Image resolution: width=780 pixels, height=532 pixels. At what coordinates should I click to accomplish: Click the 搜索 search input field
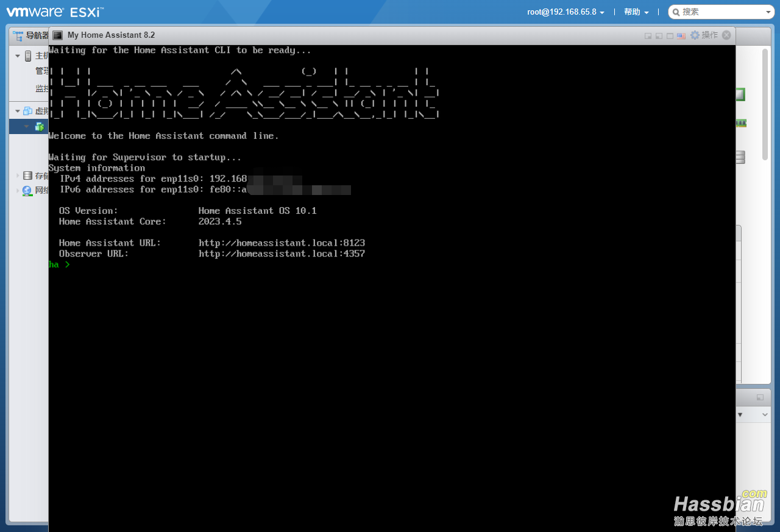pos(721,12)
